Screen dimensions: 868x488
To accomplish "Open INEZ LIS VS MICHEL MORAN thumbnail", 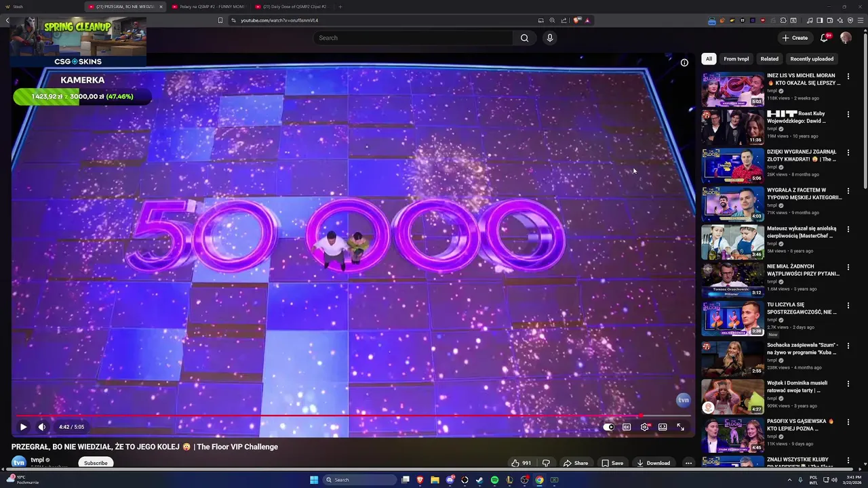I will click(x=732, y=89).
